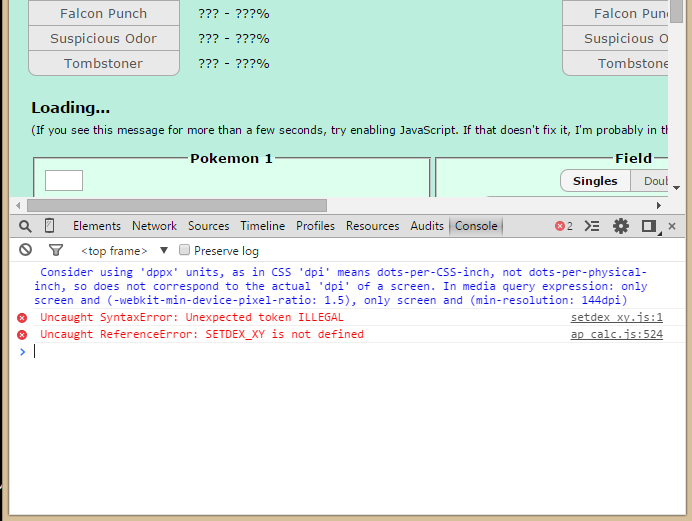The width and height of the screenshot is (692, 521).
Task: Toggle device mode phone icon
Action: (x=50, y=226)
